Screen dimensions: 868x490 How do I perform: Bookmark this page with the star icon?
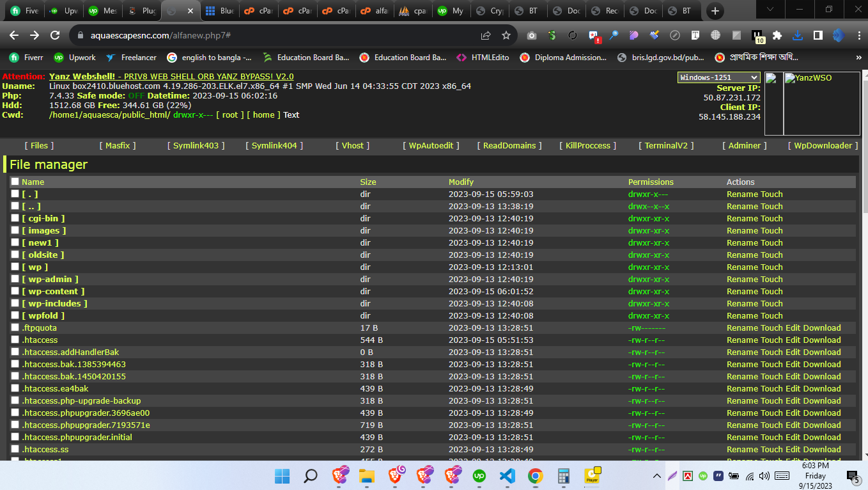coord(506,36)
